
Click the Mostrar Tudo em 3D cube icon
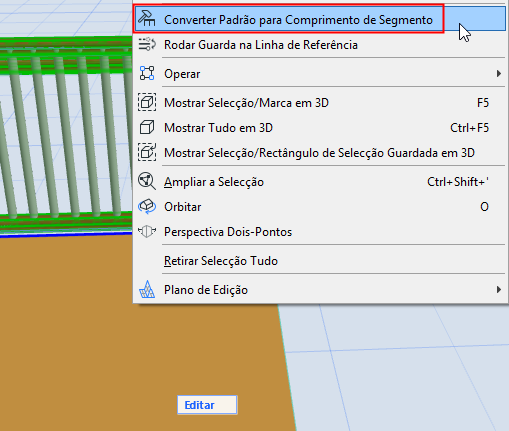click(x=147, y=127)
